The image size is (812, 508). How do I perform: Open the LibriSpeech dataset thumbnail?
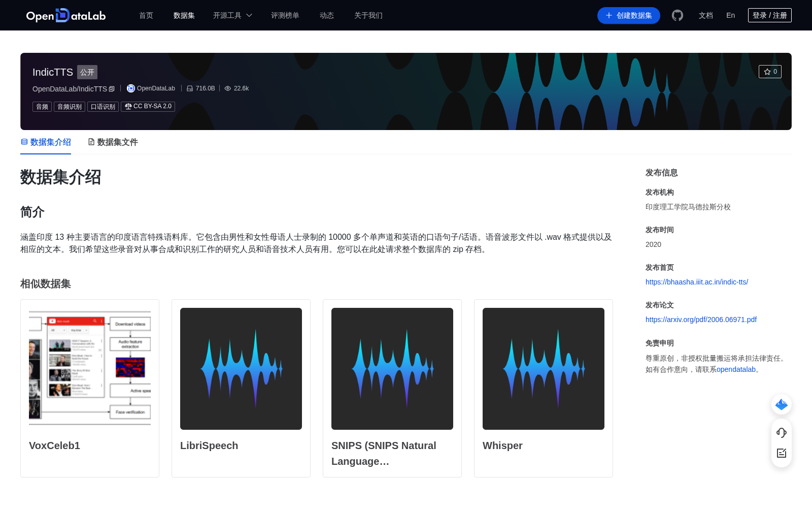pyautogui.click(x=241, y=369)
